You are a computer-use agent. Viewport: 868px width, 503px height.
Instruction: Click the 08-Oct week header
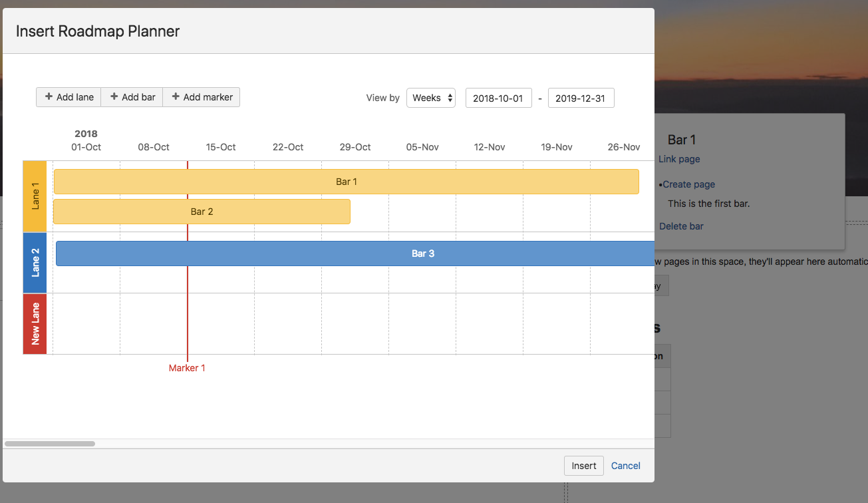pyautogui.click(x=154, y=147)
